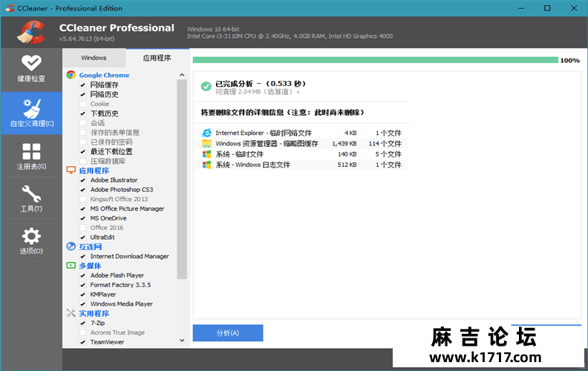Click the 互连网 category heading
588x371 pixels.
coord(90,246)
